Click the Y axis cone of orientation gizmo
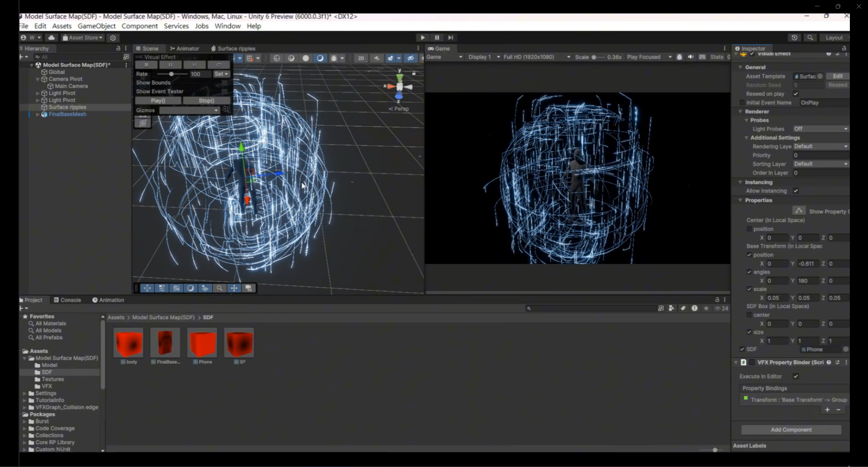Image resolution: width=868 pixels, height=467 pixels. click(x=399, y=77)
